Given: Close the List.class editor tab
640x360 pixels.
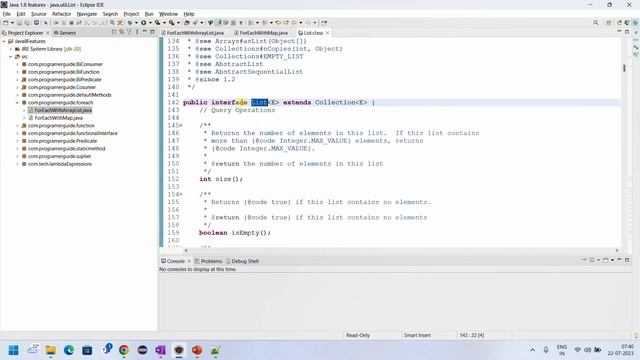Looking at the screenshot, I should (327, 33).
